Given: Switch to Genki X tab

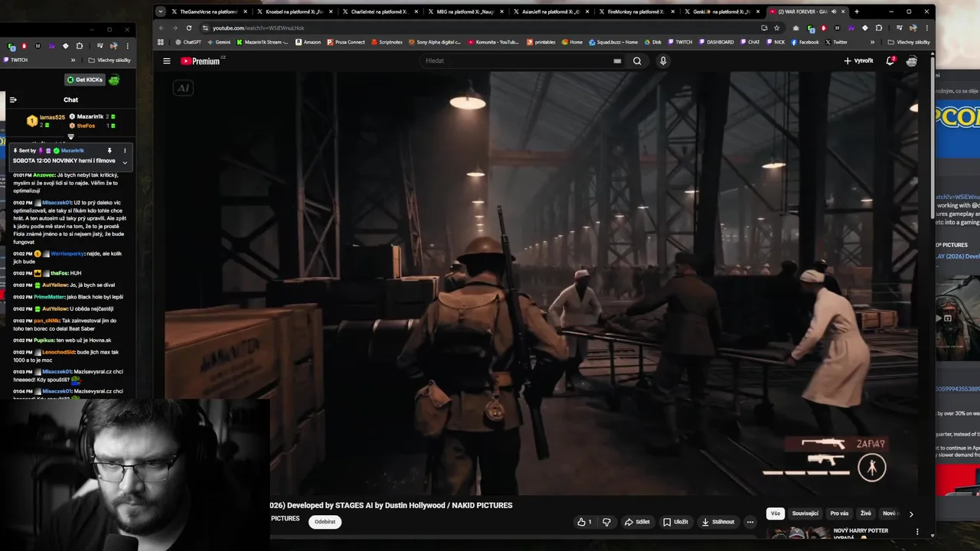Looking at the screenshot, I should pyautogui.click(x=723, y=11).
